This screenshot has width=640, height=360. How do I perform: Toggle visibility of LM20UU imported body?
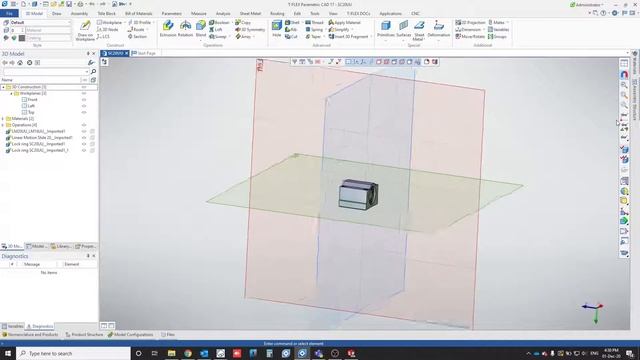pos(84,131)
